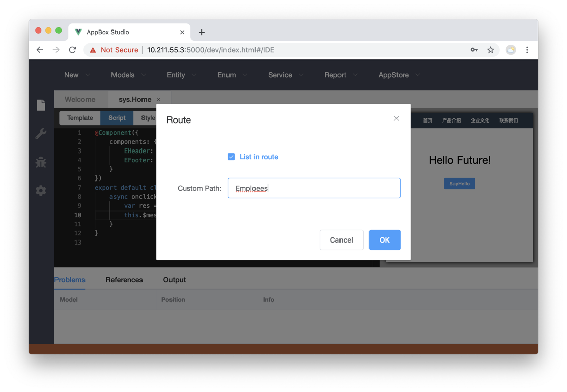The height and width of the screenshot is (392, 567).
Task: Expand the New dropdown menu
Action: pos(77,75)
